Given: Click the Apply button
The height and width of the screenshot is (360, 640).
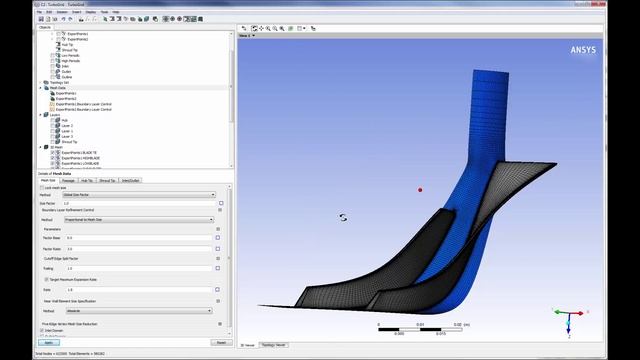Looking at the screenshot, I should (x=49, y=342).
